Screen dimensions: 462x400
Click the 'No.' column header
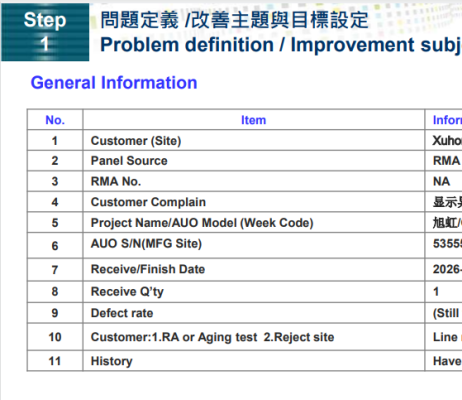coord(55,120)
